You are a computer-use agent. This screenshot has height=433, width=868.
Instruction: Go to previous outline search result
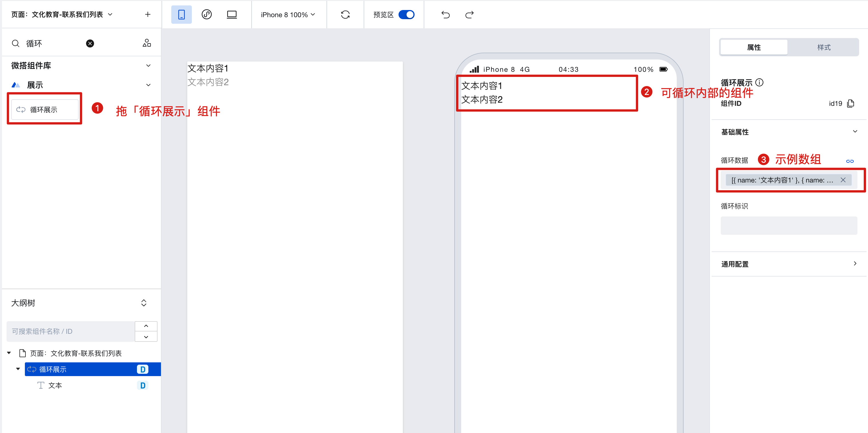pos(146,326)
